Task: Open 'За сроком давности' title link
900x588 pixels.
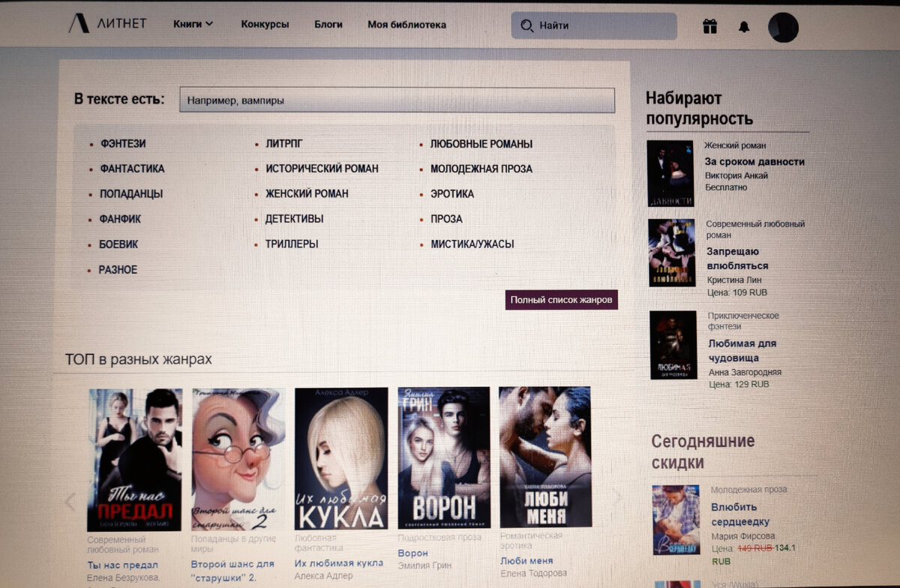Action: pyautogui.click(x=754, y=161)
